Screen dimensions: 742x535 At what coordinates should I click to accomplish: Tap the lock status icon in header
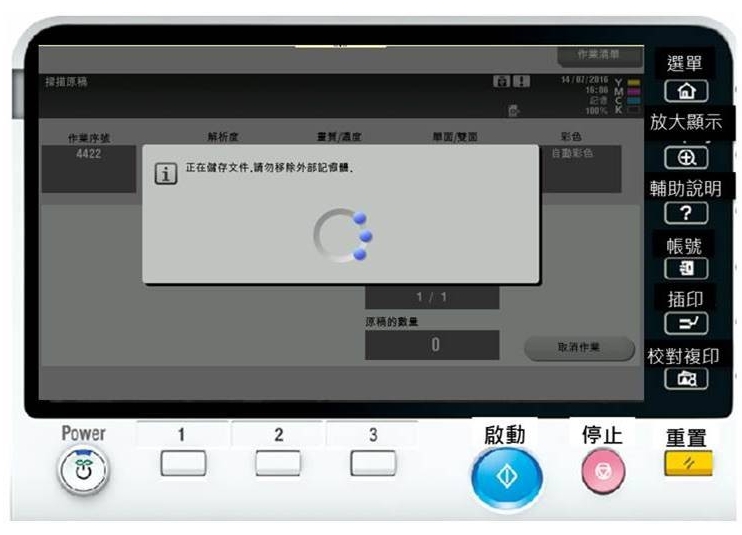pos(502,81)
